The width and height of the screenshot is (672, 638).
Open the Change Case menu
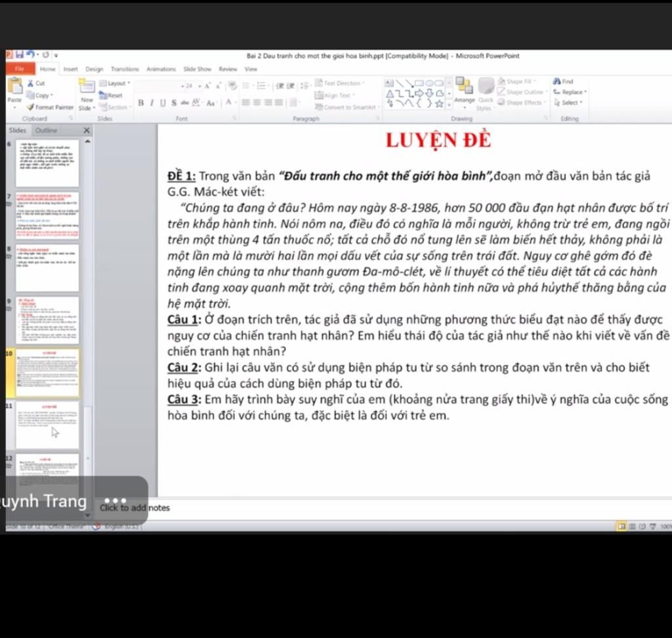click(211, 103)
